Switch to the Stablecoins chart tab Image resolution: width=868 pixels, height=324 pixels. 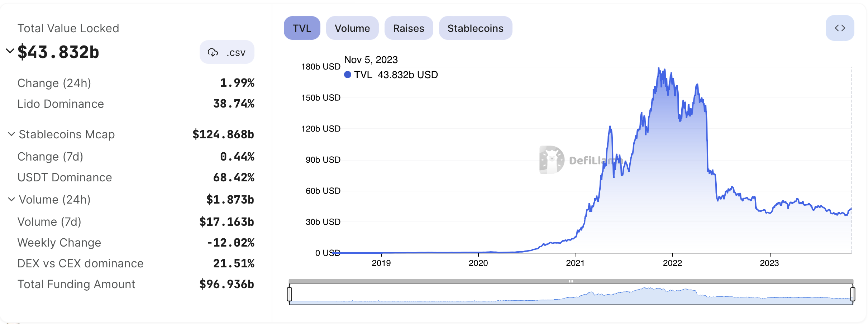[475, 28]
